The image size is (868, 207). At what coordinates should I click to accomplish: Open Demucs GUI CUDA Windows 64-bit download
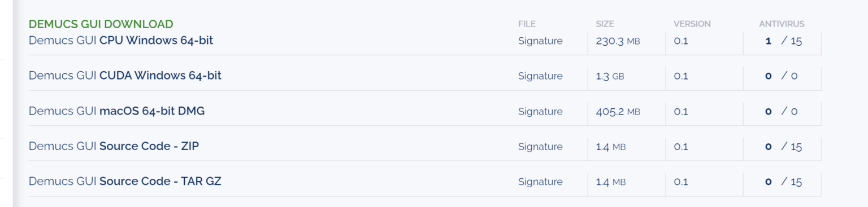tap(125, 76)
